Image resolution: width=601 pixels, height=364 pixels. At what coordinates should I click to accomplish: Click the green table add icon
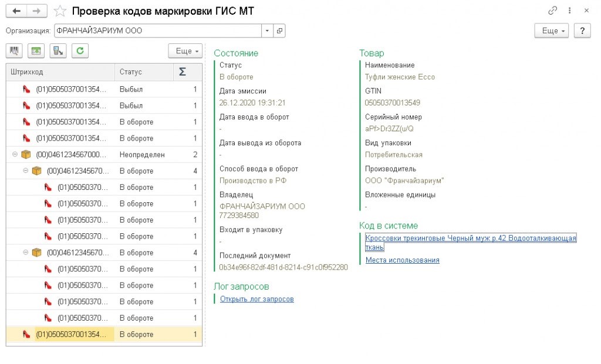[x=36, y=51]
